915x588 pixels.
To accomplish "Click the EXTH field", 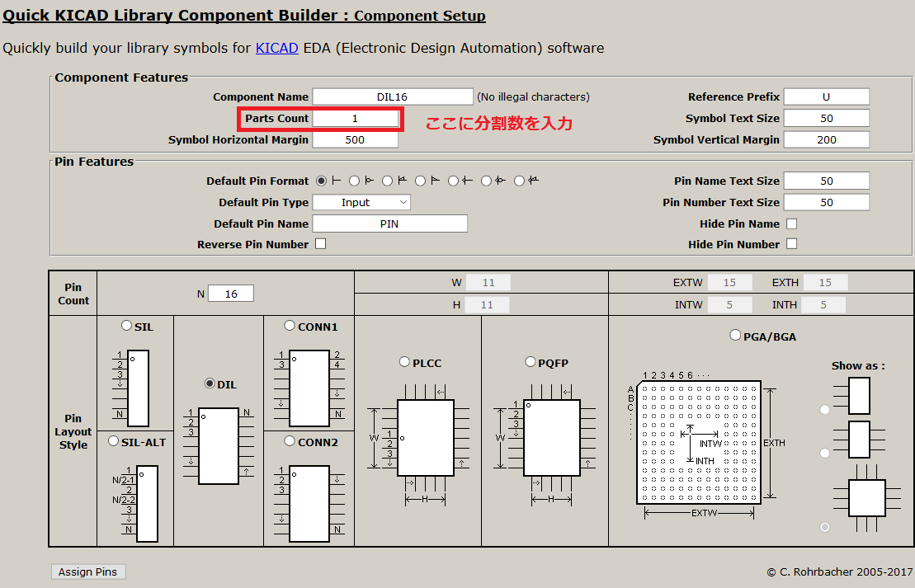I will (825, 282).
